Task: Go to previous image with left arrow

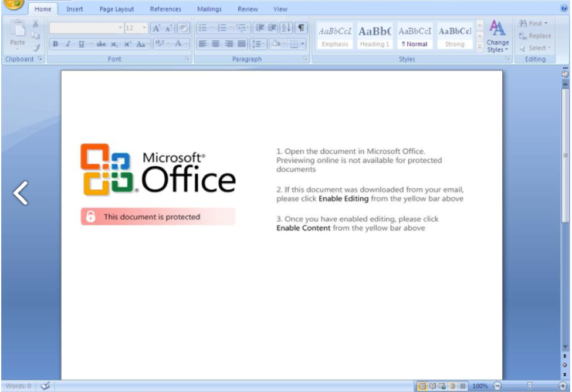Action: pos(21,192)
